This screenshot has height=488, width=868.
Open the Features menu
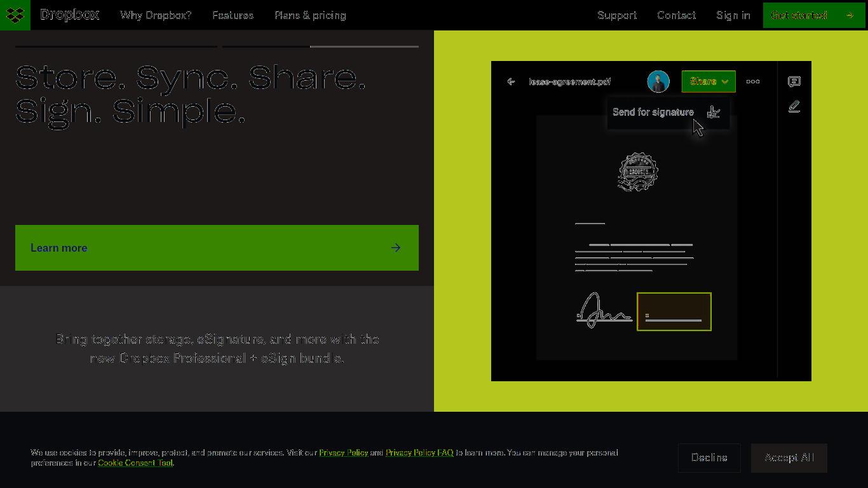coord(233,15)
